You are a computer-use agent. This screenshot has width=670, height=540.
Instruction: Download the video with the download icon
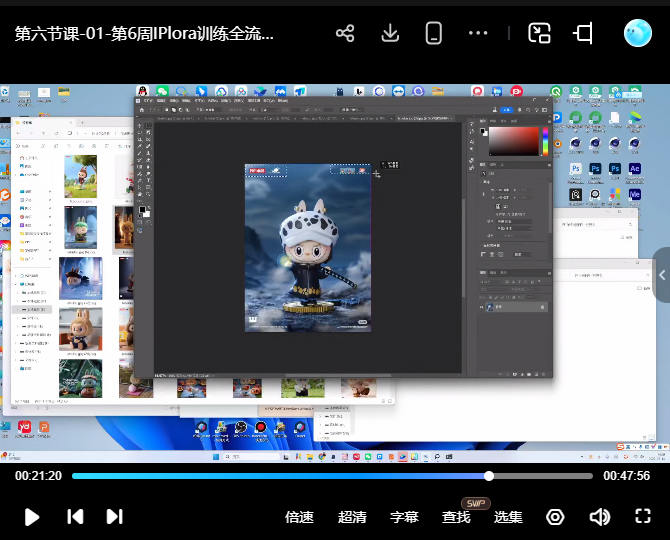point(390,33)
